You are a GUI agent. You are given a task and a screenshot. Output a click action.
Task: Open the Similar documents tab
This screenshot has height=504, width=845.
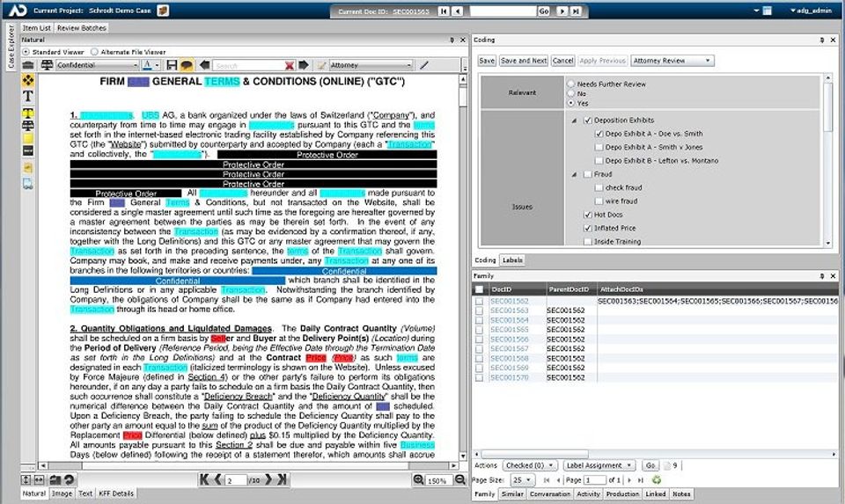(512, 493)
